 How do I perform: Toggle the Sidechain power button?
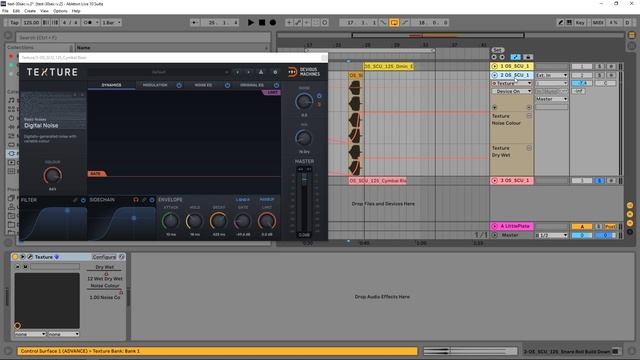tap(152, 200)
